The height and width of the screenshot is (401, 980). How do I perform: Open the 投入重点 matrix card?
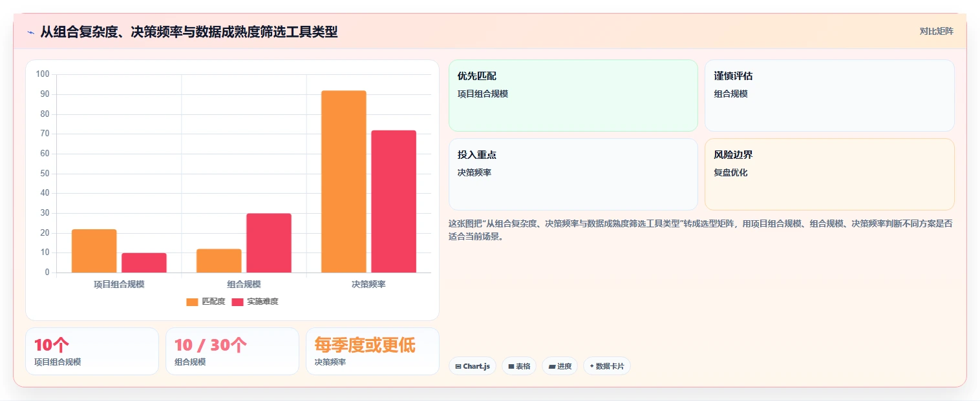tap(573, 174)
